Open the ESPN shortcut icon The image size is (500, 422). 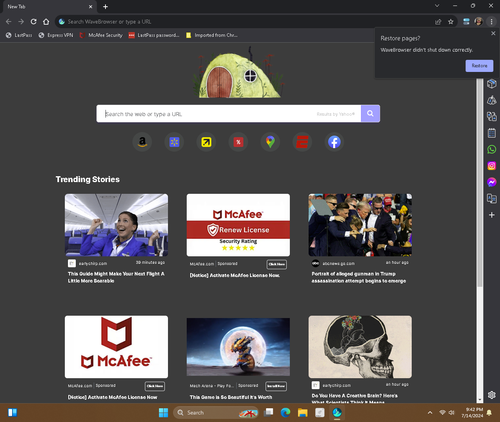[302, 142]
